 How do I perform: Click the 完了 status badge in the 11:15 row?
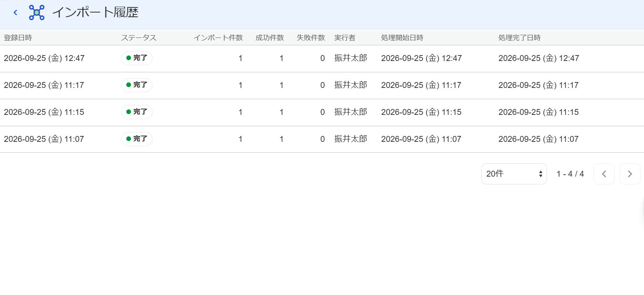tap(137, 112)
